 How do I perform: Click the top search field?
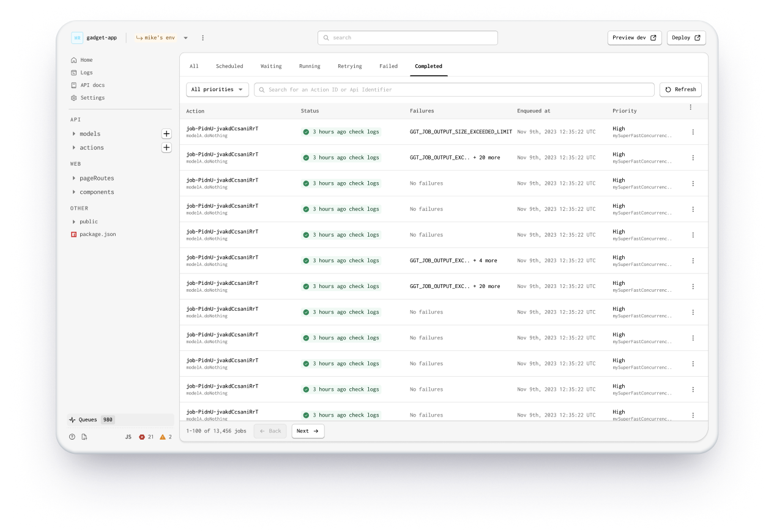point(407,38)
